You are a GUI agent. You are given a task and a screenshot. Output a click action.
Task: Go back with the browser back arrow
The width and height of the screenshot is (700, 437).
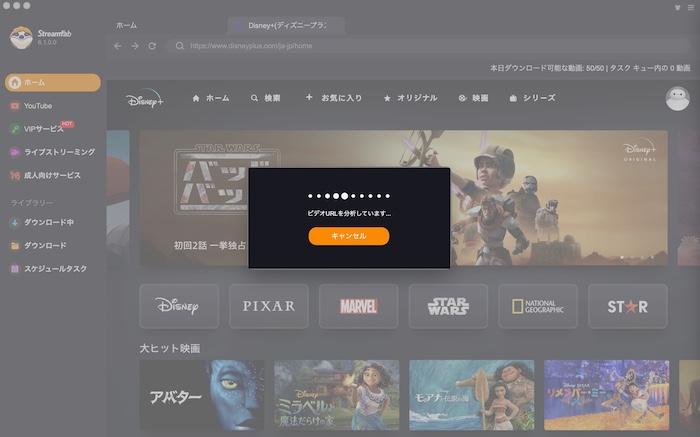[x=118, y=46]
